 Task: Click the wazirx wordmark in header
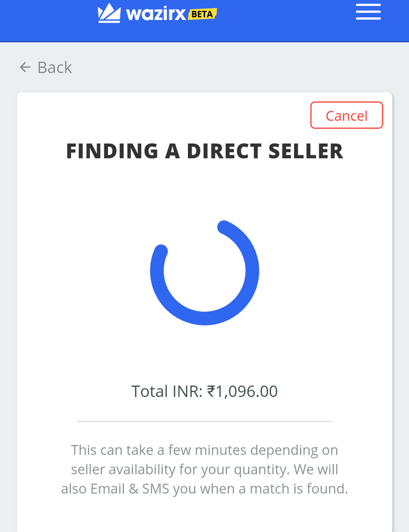(156, 14)
